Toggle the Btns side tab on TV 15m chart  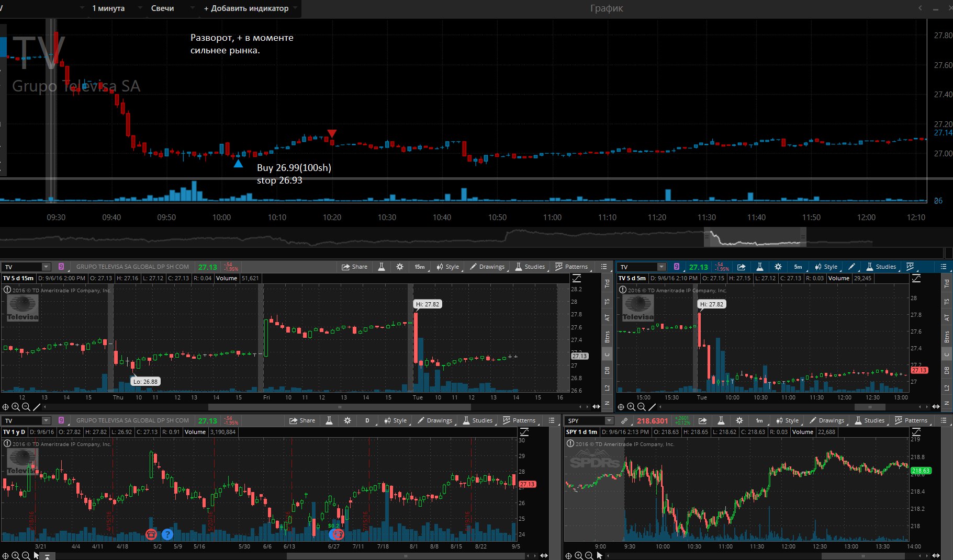click(607, 337)
